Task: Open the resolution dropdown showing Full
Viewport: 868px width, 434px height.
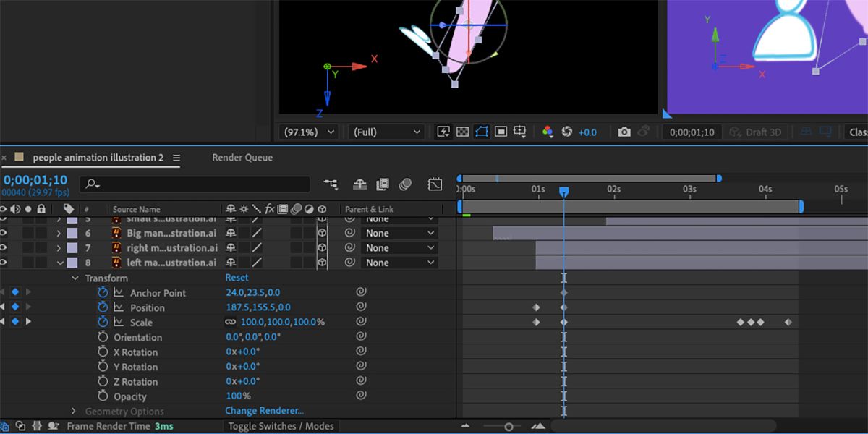Action: (x=386, y=132)
